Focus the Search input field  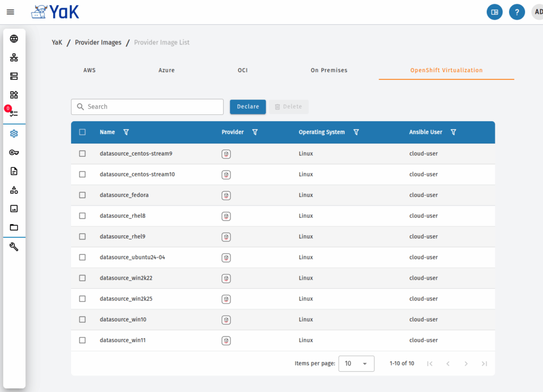point(147,107)
